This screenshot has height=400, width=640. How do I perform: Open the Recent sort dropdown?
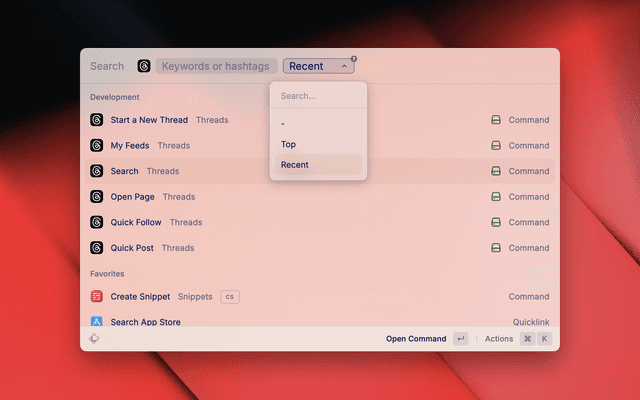point(318,66)
